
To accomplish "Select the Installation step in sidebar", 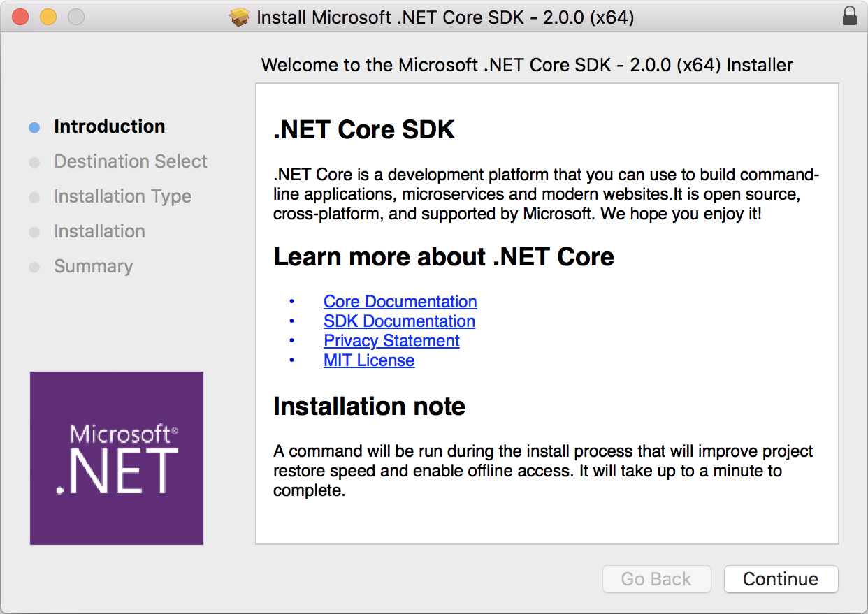I will tap(99, 231).
